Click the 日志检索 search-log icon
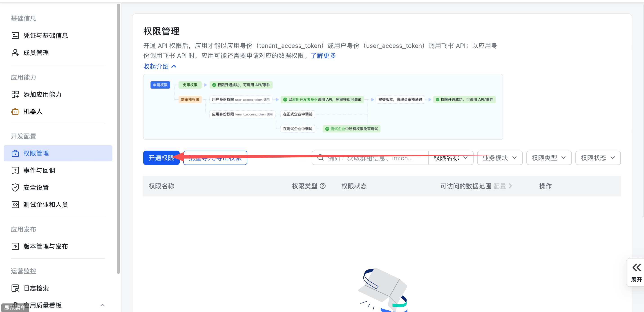644x312 pixels. 15,288
